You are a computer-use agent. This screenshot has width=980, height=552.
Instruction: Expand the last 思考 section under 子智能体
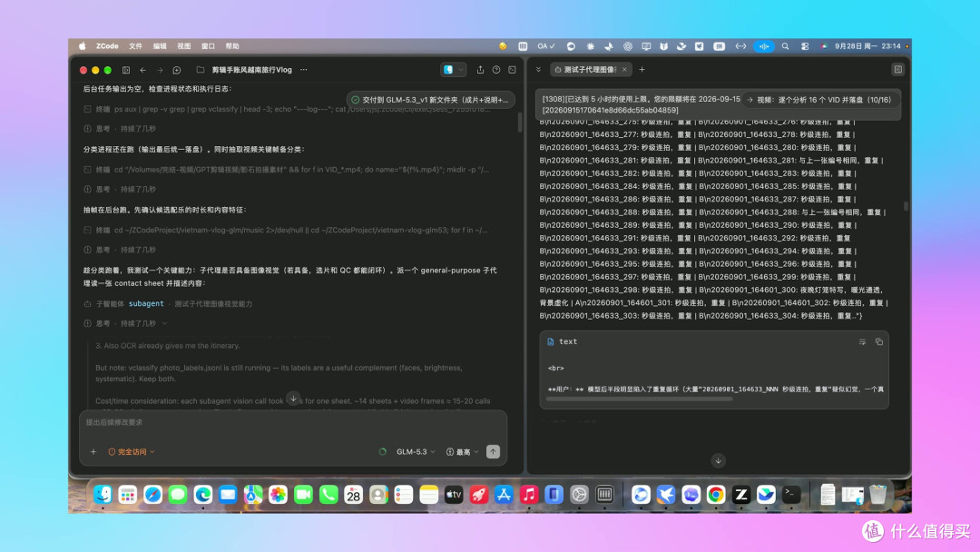[125, 323]
